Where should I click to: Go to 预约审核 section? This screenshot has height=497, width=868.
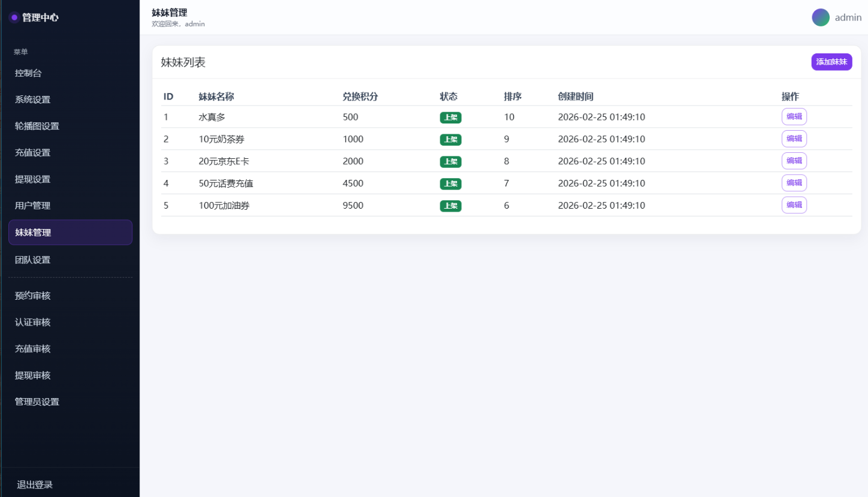pyautogui.click(x=70, y=296)
